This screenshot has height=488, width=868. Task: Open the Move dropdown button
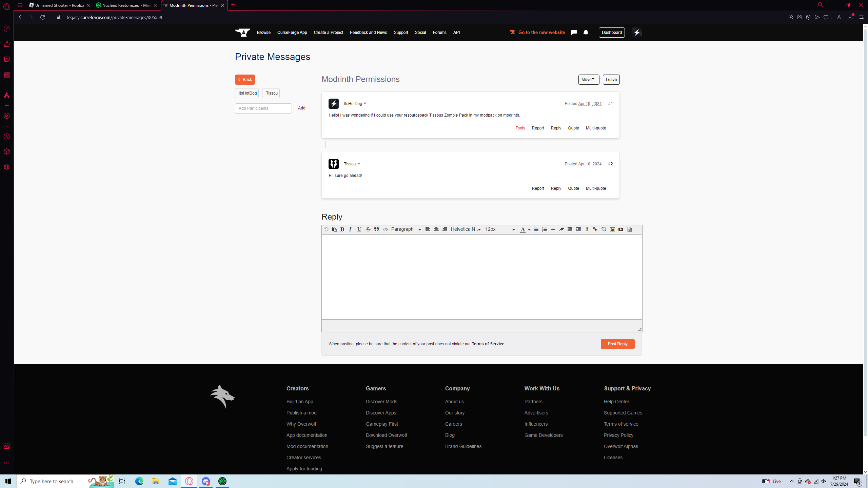click(589, 80)
